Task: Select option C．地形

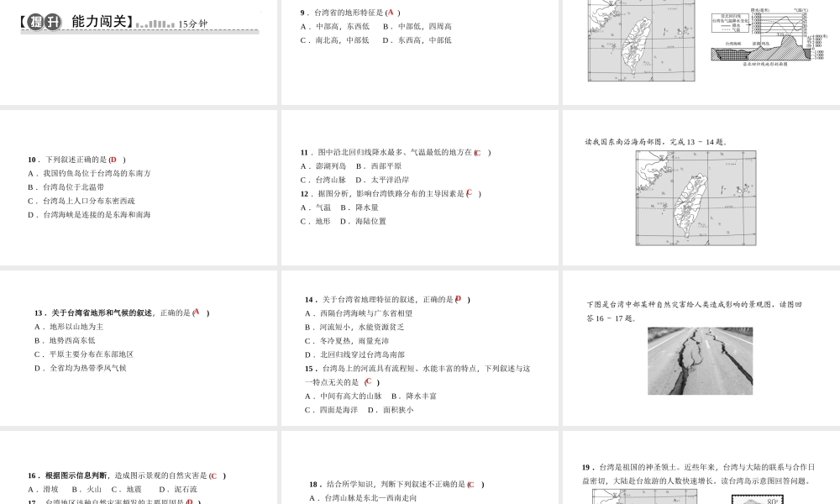Action: coord(316,221)
